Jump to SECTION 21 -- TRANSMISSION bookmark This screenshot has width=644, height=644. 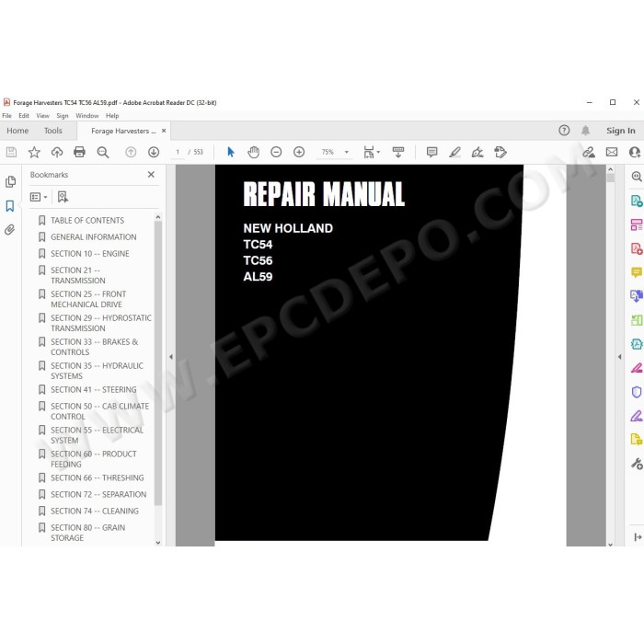[x=78, y=275]
